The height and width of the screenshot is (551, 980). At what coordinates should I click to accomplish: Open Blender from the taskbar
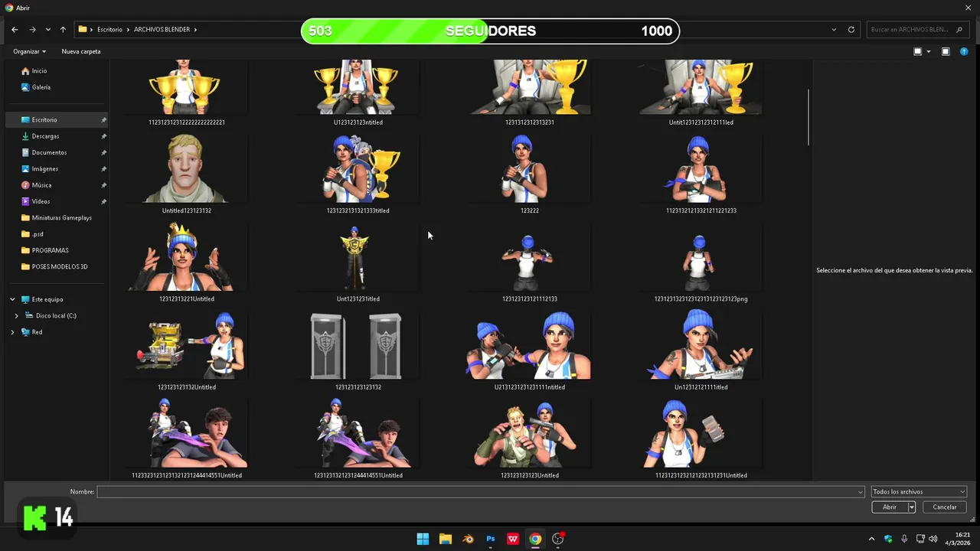tap(468, 539)
